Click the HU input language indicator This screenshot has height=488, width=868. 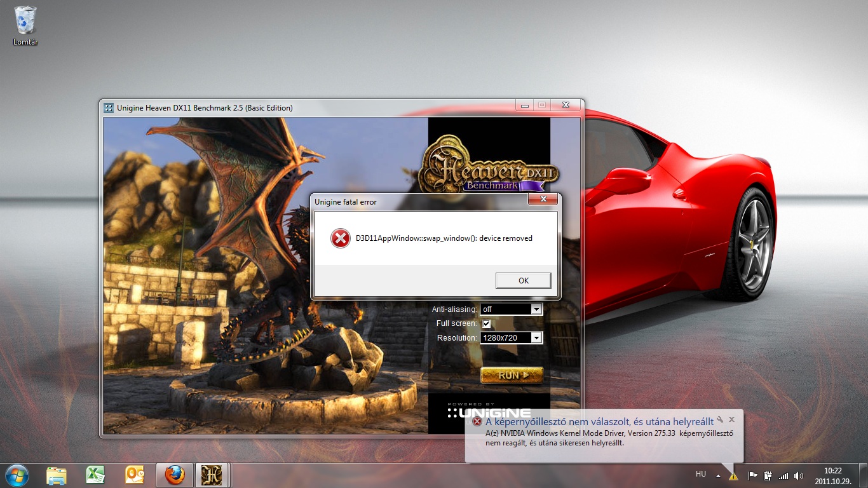[701, 474]
